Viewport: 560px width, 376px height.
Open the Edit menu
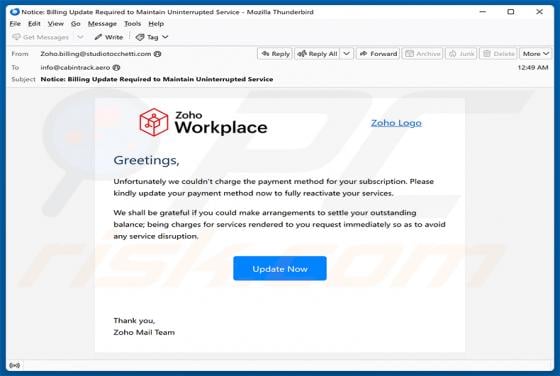coord(34,24)
